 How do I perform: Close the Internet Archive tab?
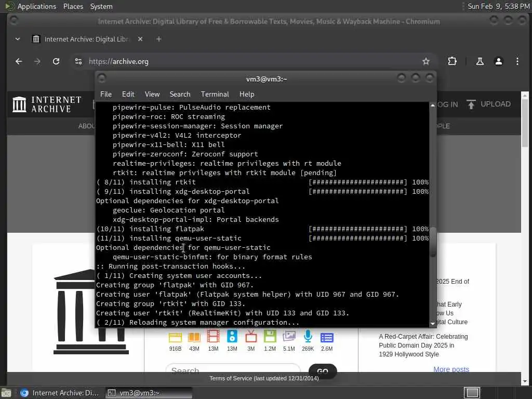(x=140, y=39)
